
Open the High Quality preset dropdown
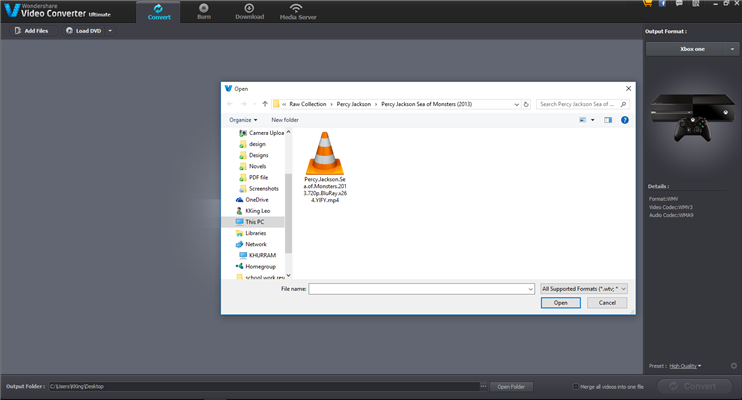685,366
